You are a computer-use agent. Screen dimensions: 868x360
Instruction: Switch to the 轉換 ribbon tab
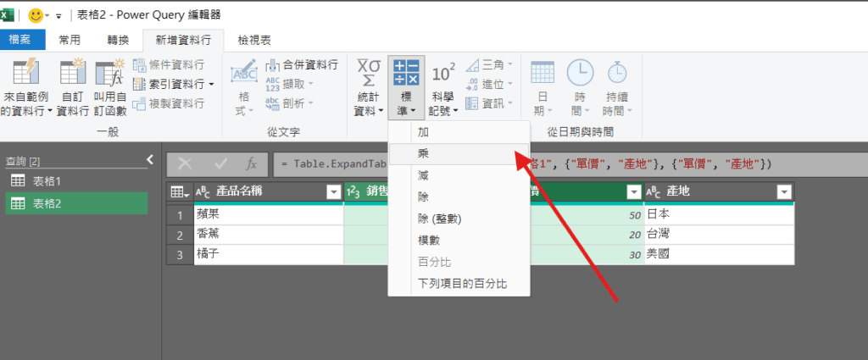[x=119, y=40]
